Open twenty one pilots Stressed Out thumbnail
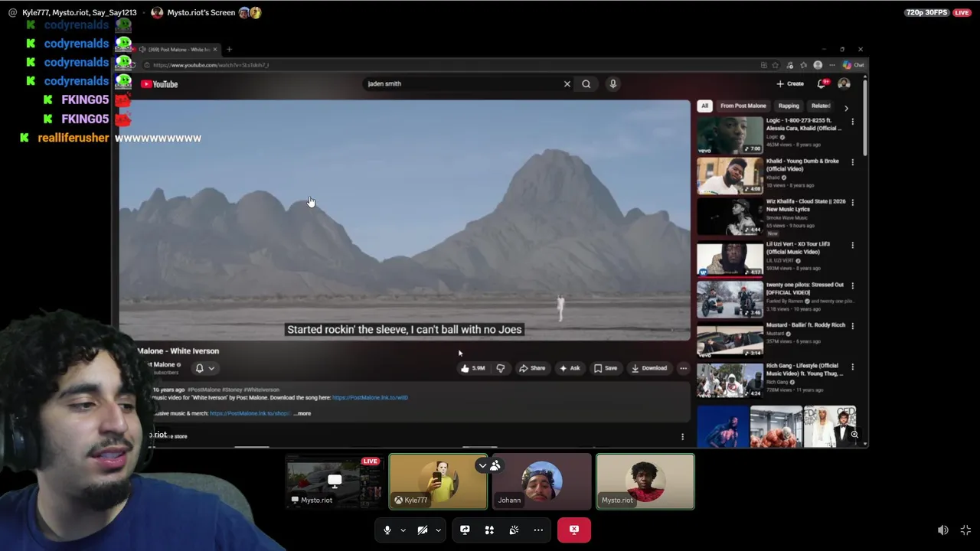The height and width of the screenshot is (551, 980). point(730,299)
